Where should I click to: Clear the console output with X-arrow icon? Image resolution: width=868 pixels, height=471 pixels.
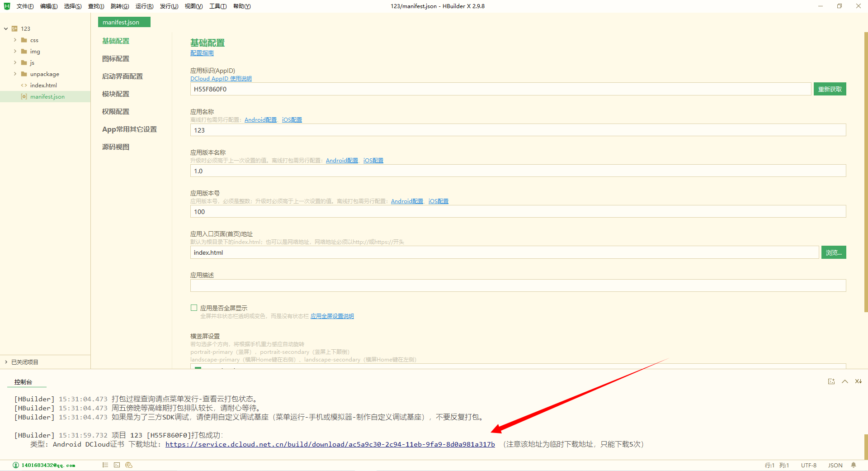point(858,381)
